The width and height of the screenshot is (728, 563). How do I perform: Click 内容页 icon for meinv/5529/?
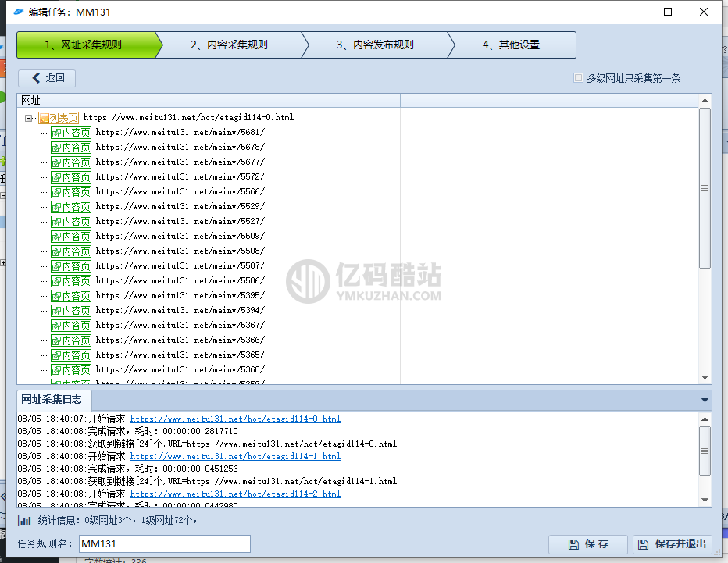[71, 207]
